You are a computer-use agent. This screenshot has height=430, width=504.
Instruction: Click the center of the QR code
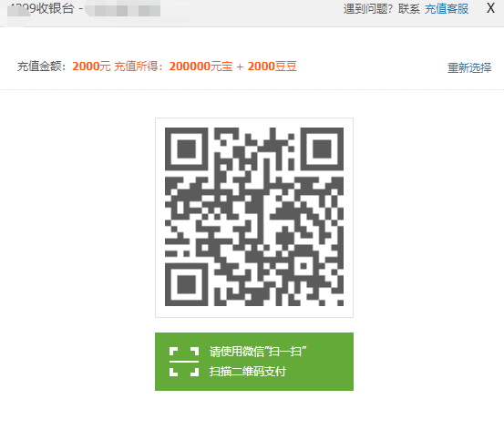click(254, 217)
